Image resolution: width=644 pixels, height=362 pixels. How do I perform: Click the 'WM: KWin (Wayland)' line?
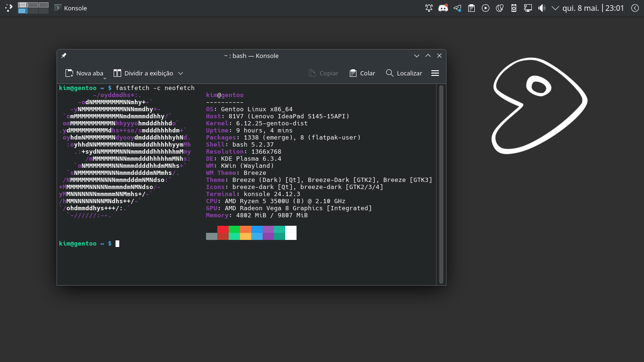tap(240, 166)
